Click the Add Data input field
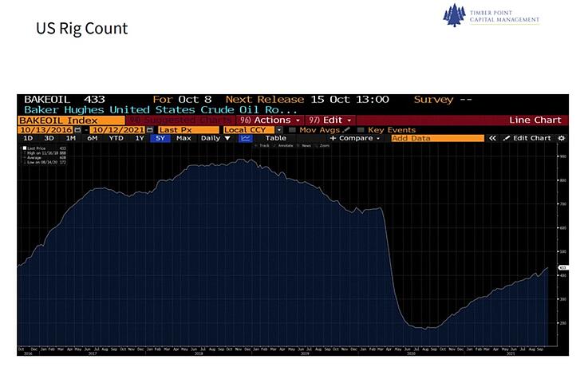This screenshot has height=379, width=588. (x=438, y=138)
